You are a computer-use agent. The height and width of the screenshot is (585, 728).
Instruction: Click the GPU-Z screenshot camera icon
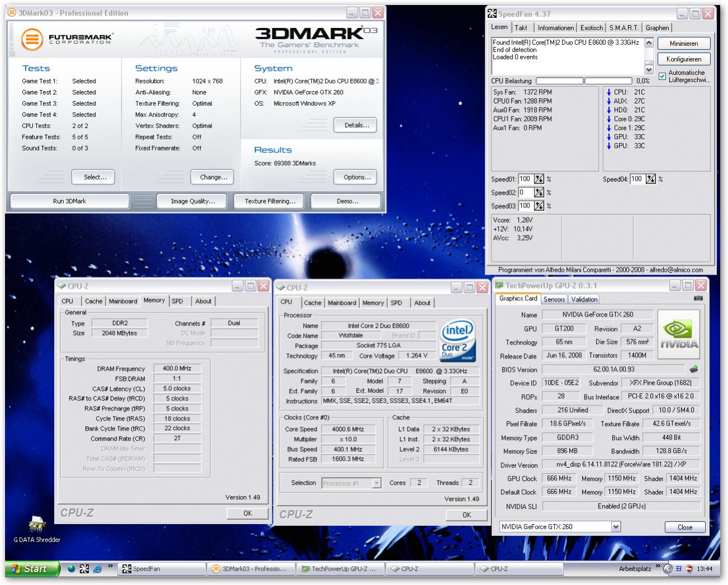pos(698,299)
